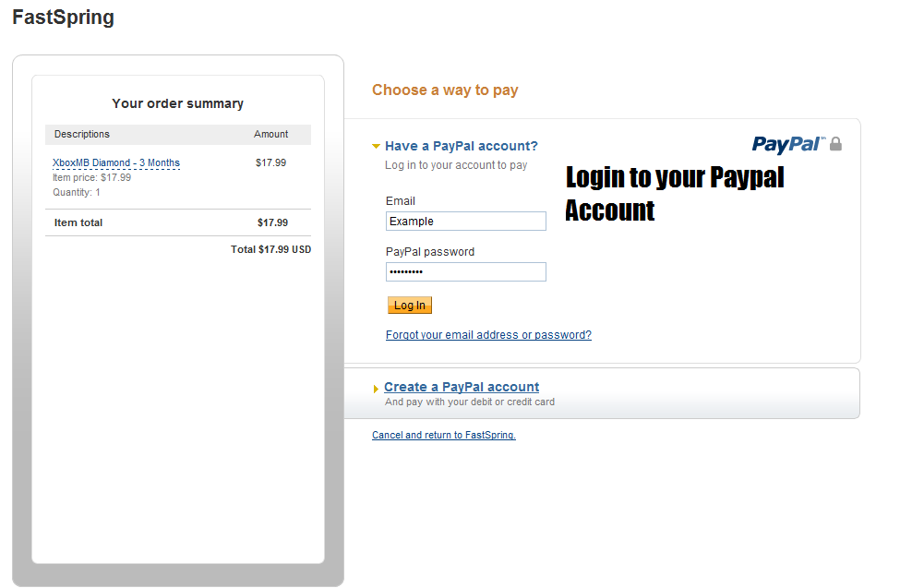Viewport: 900px width, 588px height.
Task: Open 'Forgot your email address or password?' link
Action: pos(488,335)
